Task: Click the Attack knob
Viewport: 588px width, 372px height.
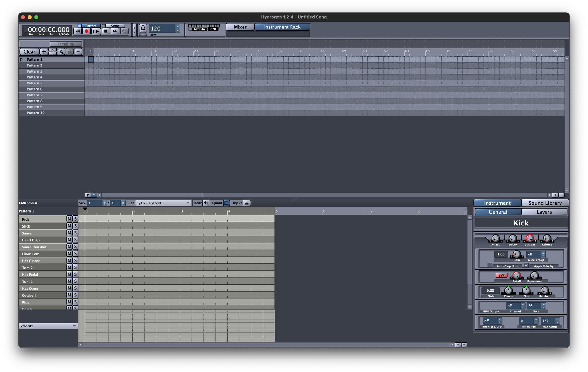Action: click(x=496, y=238)
